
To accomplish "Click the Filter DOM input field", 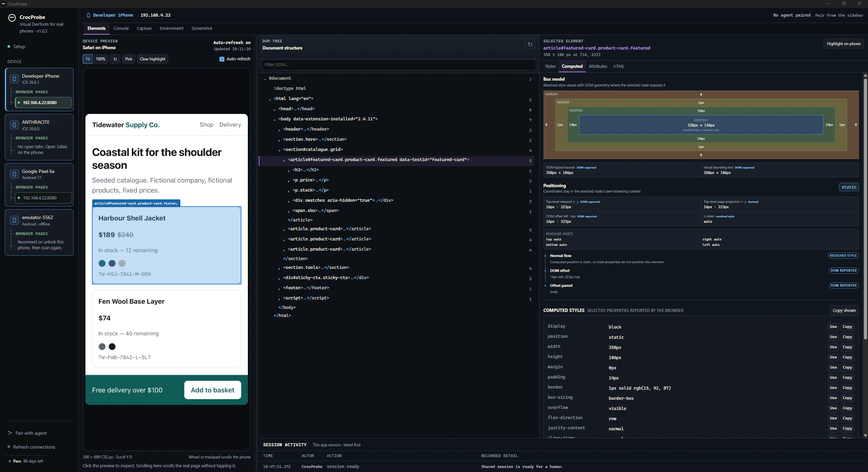I will tap(399, 65).
